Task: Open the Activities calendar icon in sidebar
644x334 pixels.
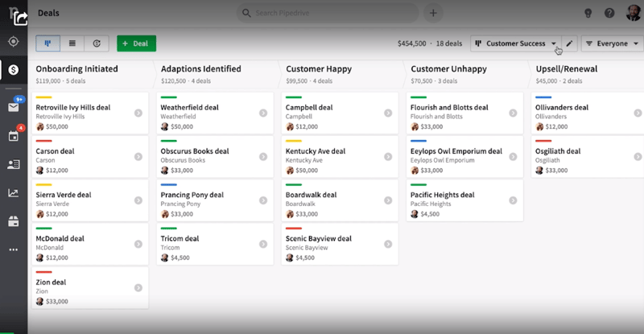Action: [x=13, y=136]
